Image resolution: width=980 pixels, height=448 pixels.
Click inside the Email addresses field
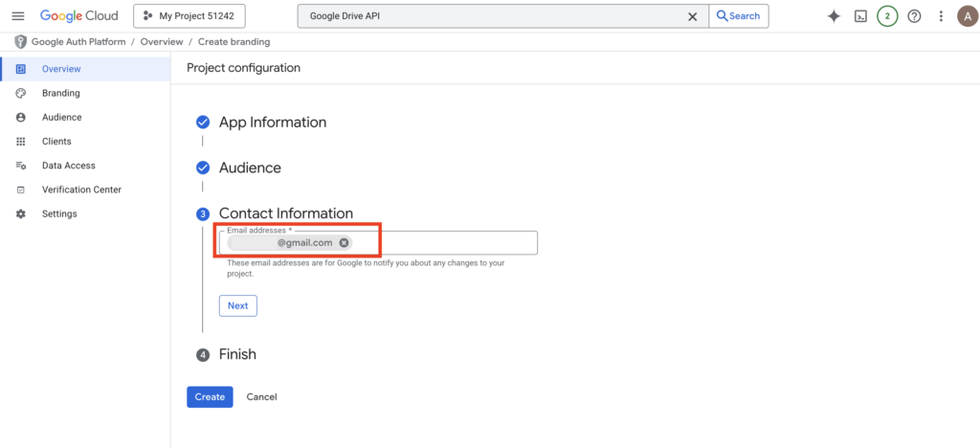[440, 243]
